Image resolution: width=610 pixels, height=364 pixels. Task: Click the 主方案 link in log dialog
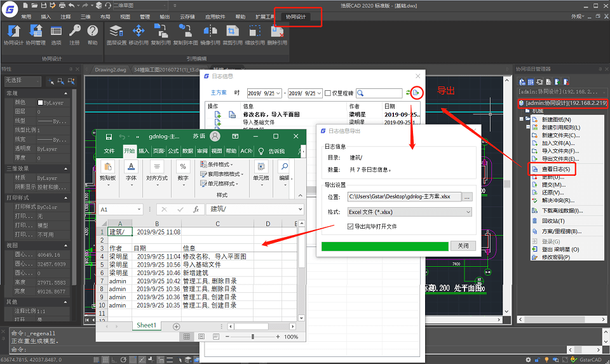[218, 93]
